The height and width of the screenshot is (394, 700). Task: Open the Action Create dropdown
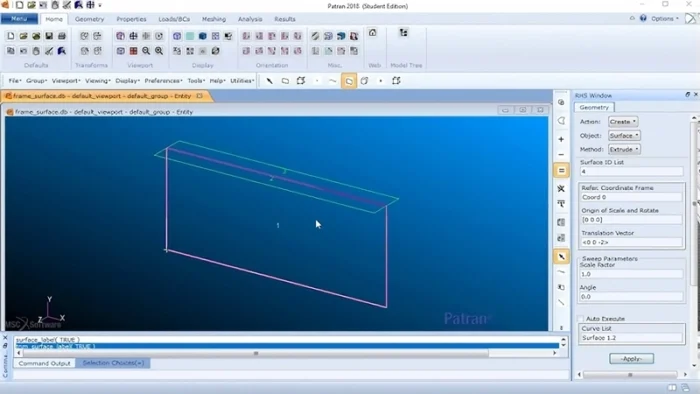(623, 121)
